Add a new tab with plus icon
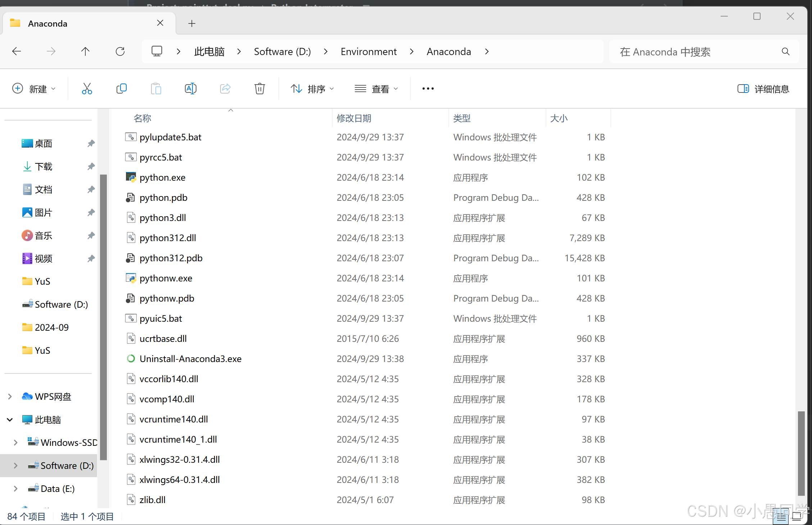Screen dimensions: 812x525 click(192, 24)
